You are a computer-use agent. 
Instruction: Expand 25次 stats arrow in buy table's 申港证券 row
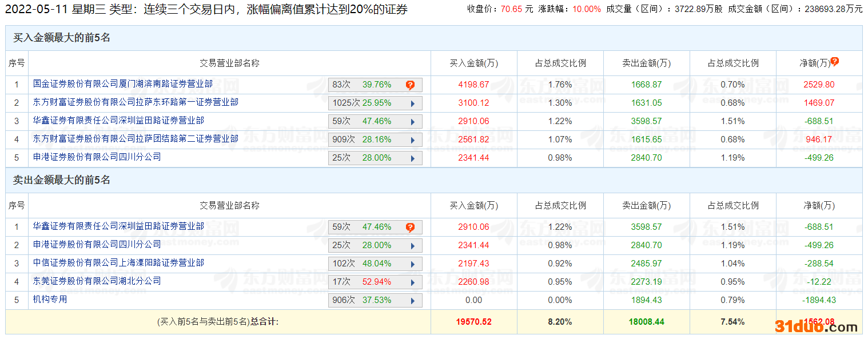[413, 158]
